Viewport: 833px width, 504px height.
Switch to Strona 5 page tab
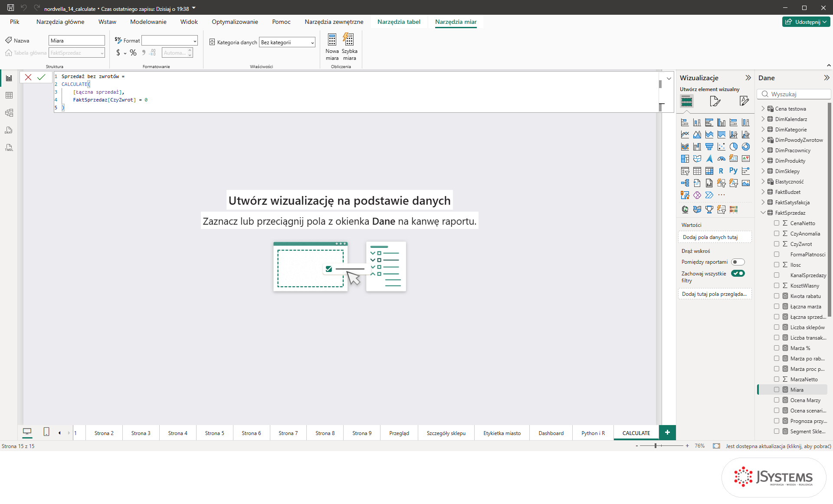pos(214,433)
